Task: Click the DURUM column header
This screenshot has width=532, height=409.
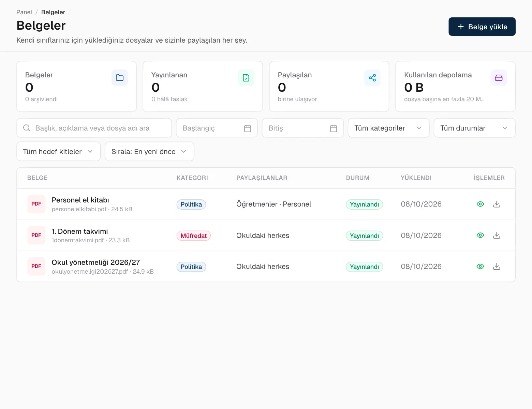Action: 358,178
